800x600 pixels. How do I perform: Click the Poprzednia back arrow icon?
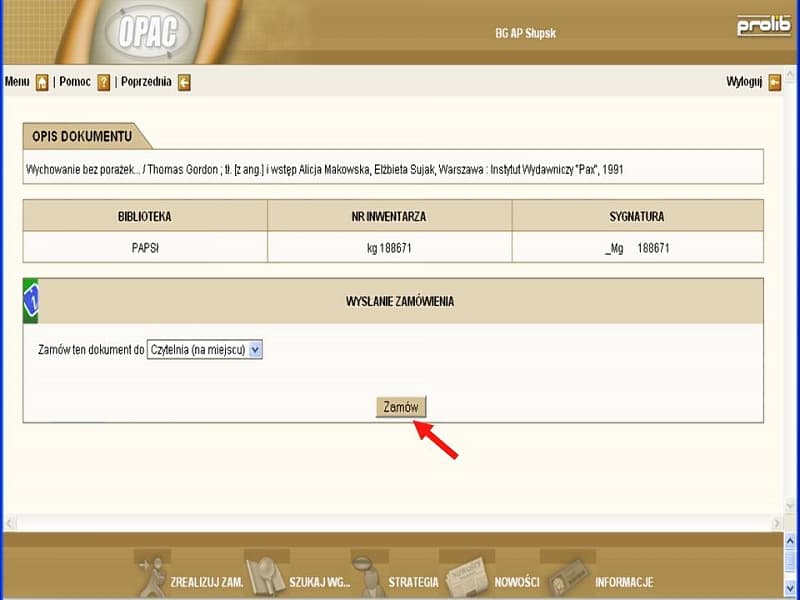point(184,83)
